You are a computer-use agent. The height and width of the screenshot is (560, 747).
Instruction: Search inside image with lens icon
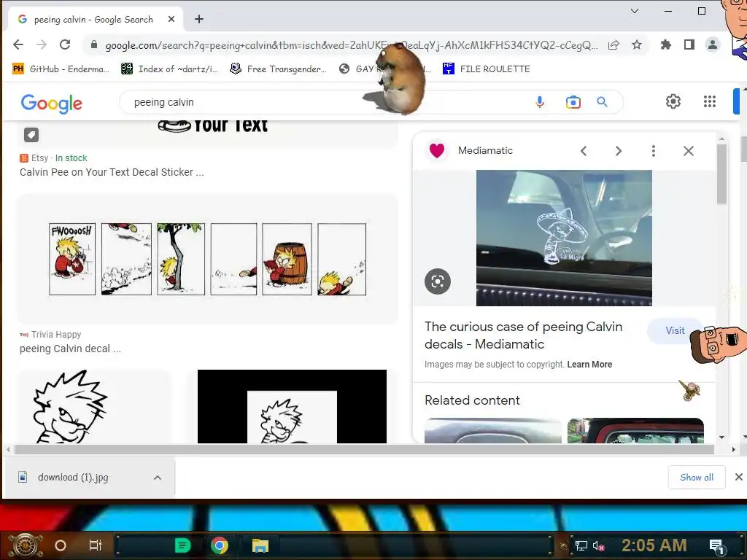point(438,281)
